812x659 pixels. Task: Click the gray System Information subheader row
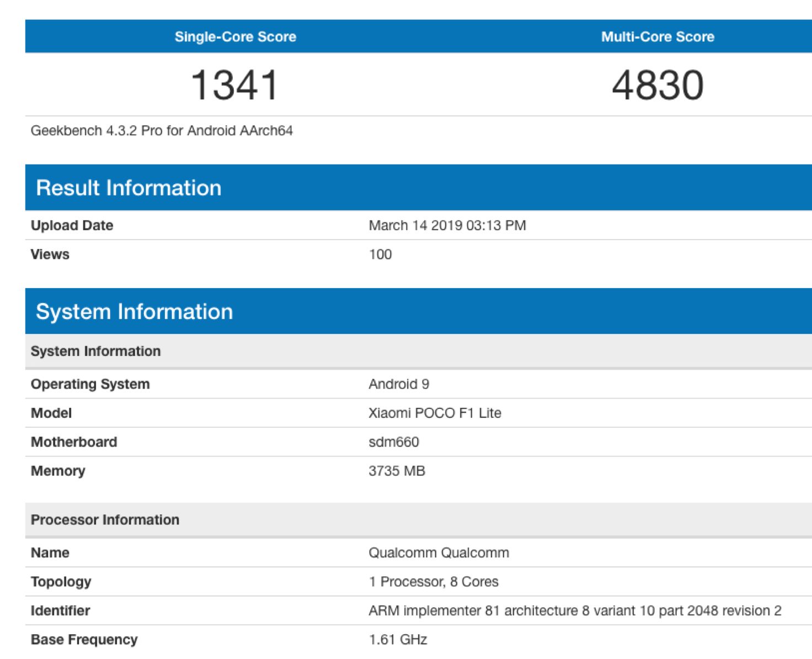pos(95,351)
